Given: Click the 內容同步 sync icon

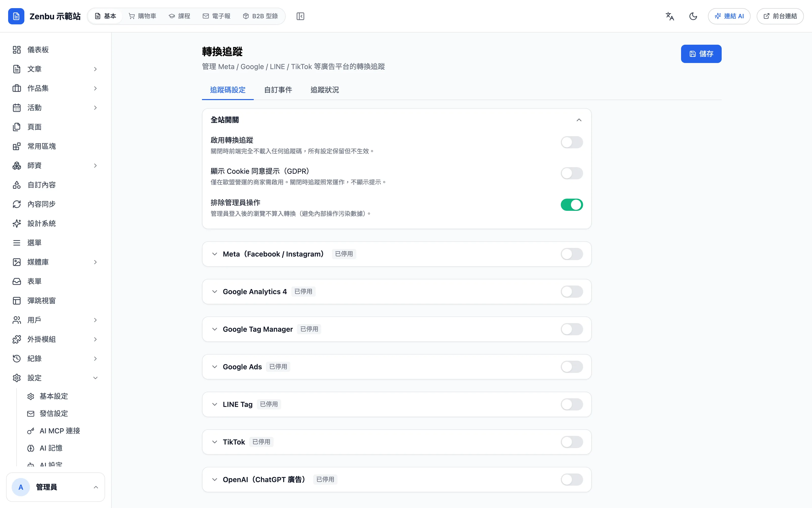Looking at the screenshot, I should (x=17, y=204).
